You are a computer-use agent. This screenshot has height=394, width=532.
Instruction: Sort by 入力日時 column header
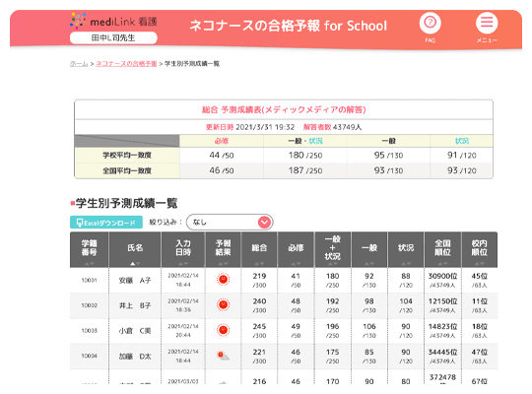[183, 250]
